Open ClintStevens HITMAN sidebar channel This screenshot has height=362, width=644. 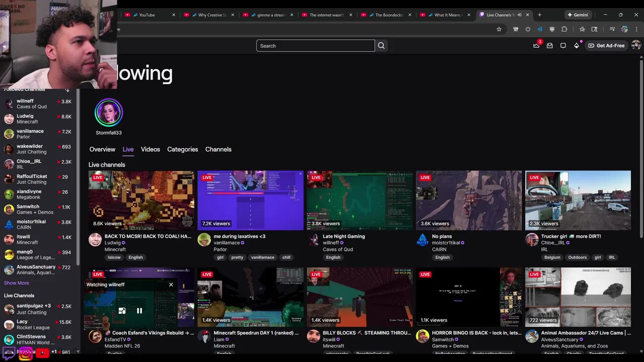click(38, 340)
